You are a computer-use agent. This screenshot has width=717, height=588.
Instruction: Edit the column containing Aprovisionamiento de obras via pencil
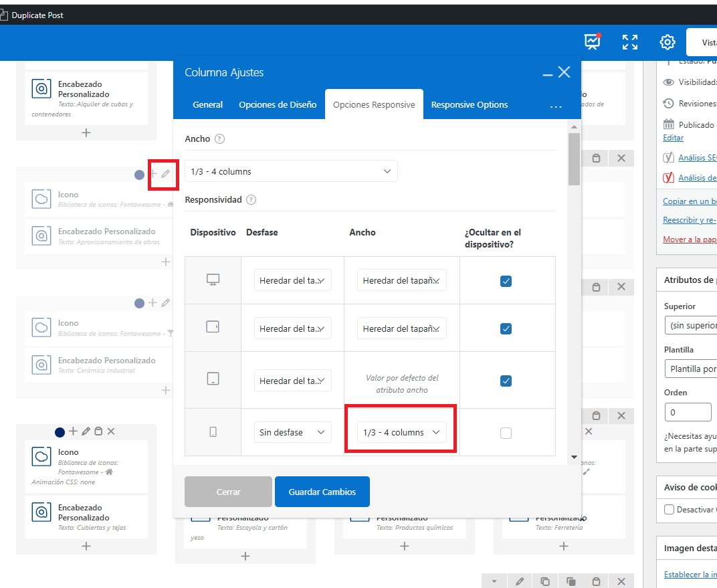165,174
